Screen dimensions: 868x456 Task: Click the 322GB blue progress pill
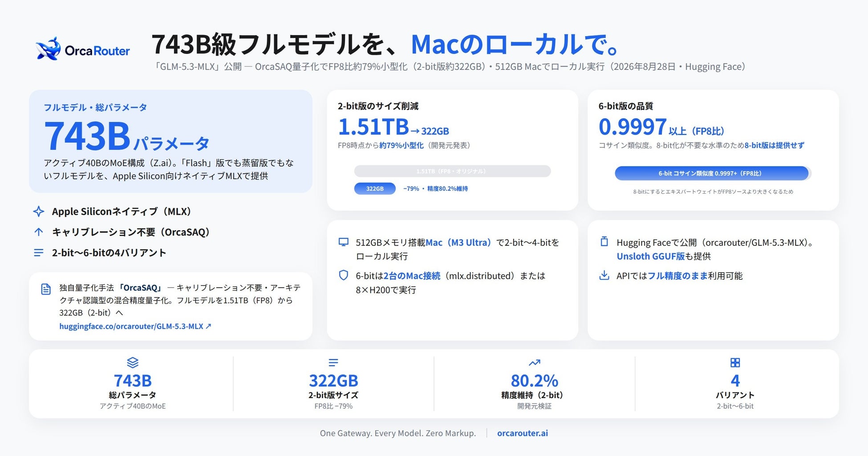click(375, 189)
